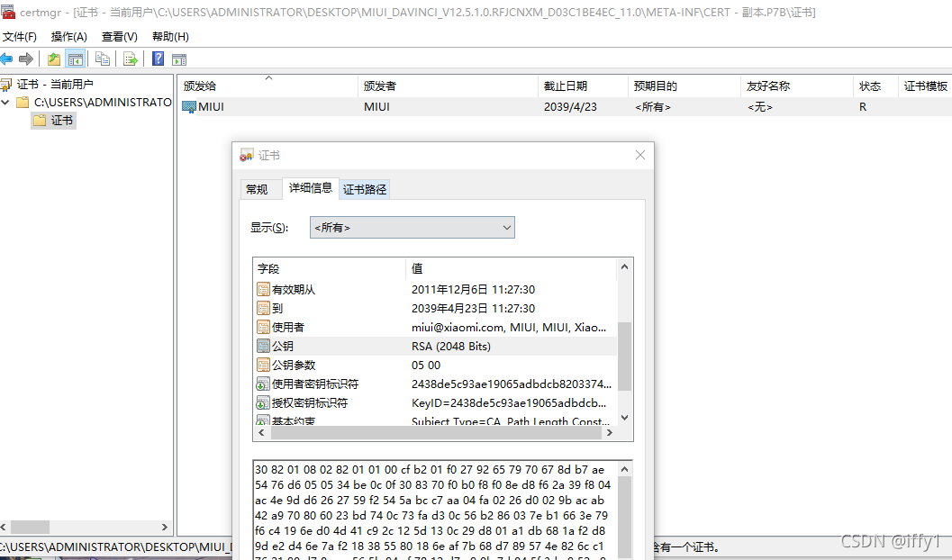Click the field list scroll left arrow
Screen dimensions: 952x560
point(262,432)
